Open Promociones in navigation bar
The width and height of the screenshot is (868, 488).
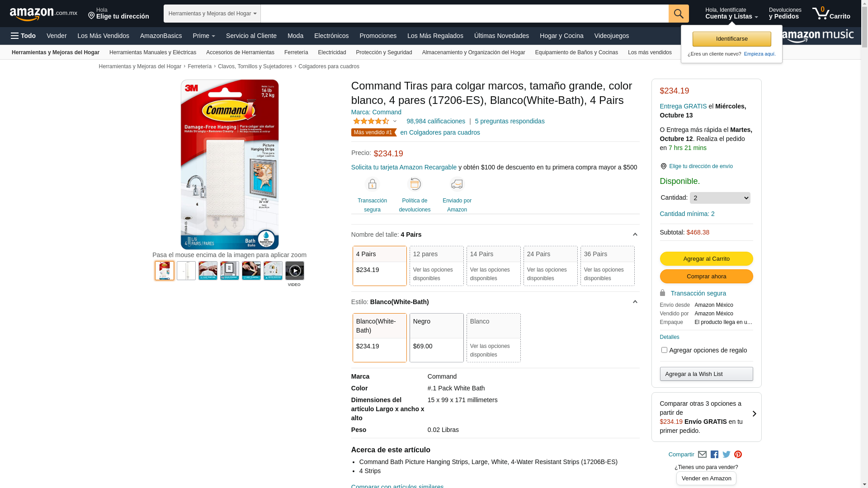[x=377, y=36]
